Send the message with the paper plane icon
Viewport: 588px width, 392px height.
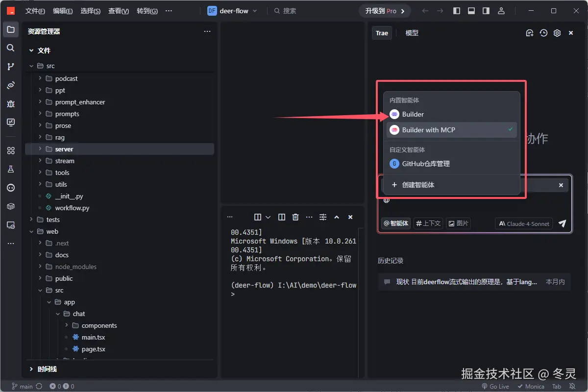click(x=563, y=223)
